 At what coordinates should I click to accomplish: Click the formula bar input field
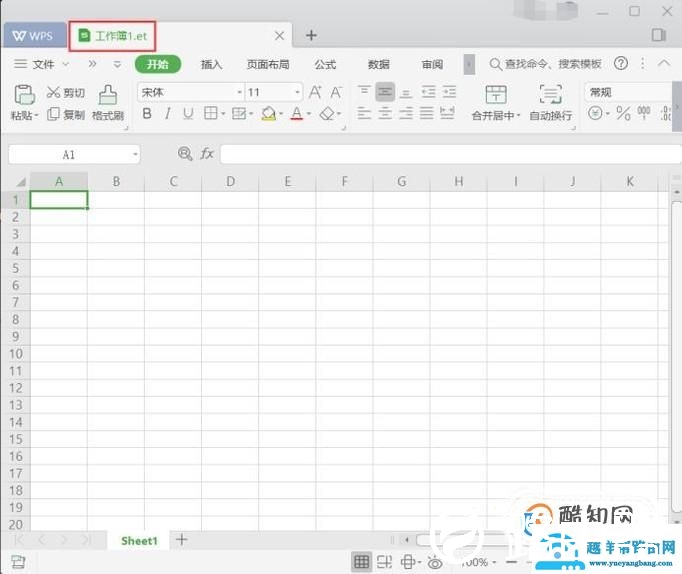451,154
